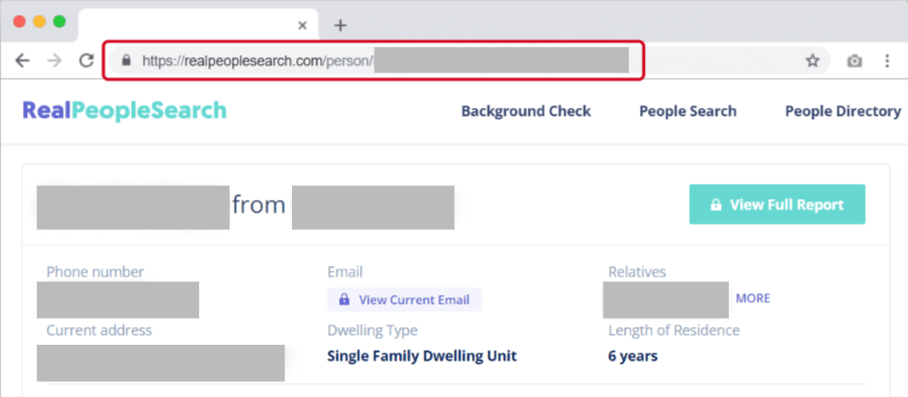Open the Background Check menu item

(526, 111)
